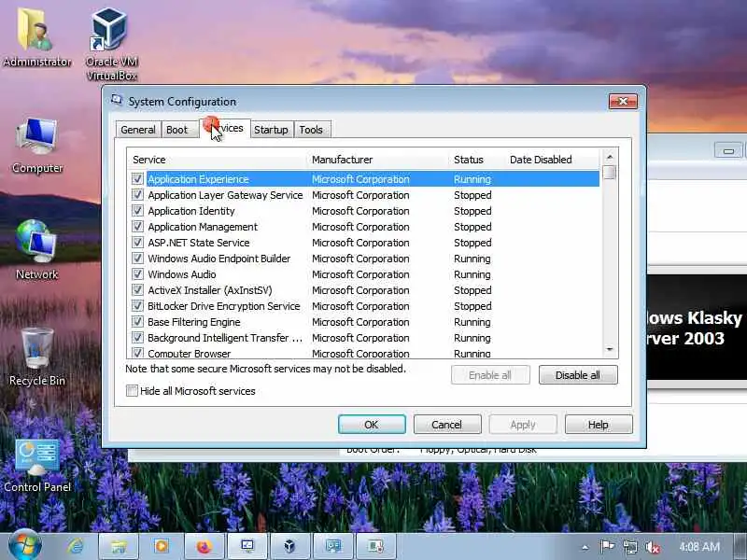Screen dimensions: 747x560
Task: Uncheck Windows Audio Endpoint Builder
Action: pyautogui.click(x=137, y=259)
